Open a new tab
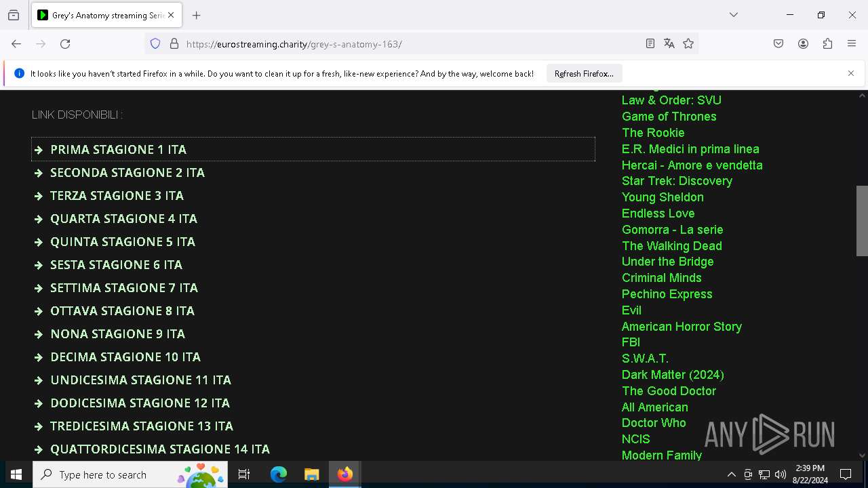Image resolution: width=868 pixels, height=488 pixels. (x=197, y=15)
